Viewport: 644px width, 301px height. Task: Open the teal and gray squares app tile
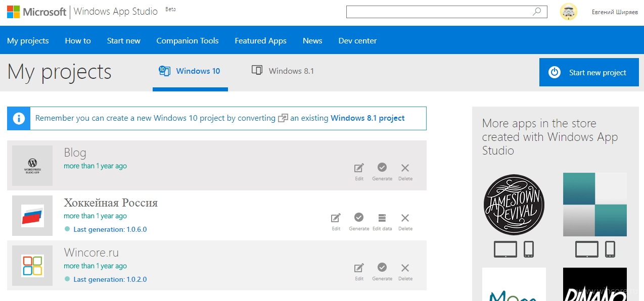(595, 205)
